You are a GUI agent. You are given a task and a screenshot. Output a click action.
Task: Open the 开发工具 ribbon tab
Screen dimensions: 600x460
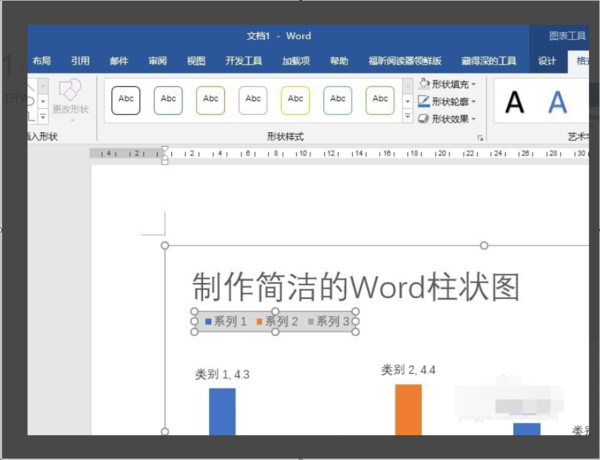[246, 61]
